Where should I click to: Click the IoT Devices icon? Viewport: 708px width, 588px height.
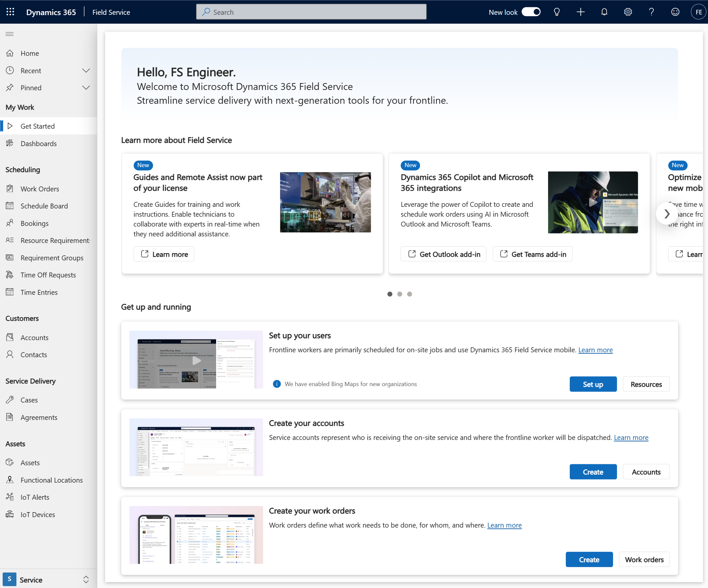point(11,514)
